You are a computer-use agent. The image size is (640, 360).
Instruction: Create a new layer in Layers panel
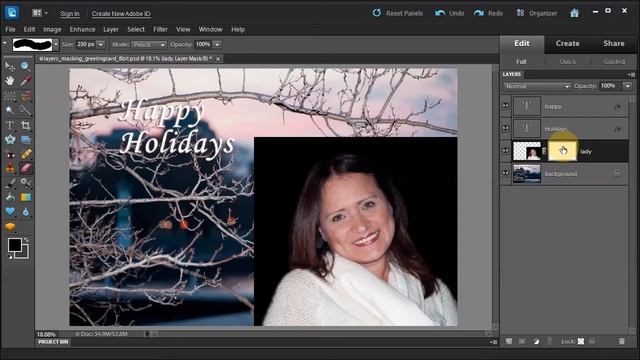(509, 341)
